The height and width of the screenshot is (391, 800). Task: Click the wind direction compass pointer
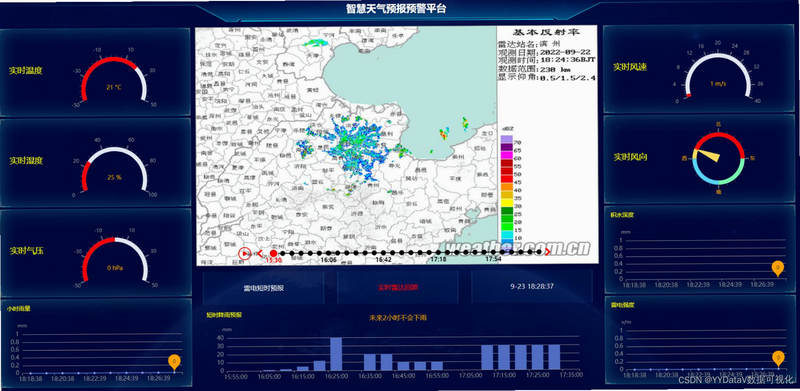click(708, 156)
